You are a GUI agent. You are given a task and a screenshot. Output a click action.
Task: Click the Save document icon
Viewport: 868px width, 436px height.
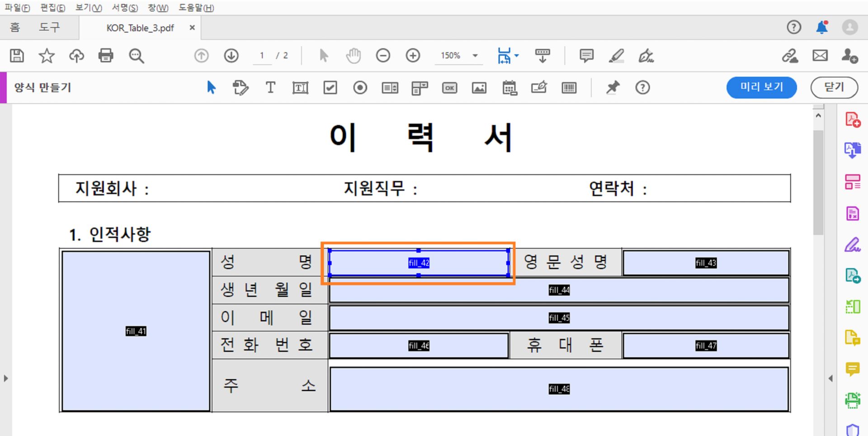[16, 55]
